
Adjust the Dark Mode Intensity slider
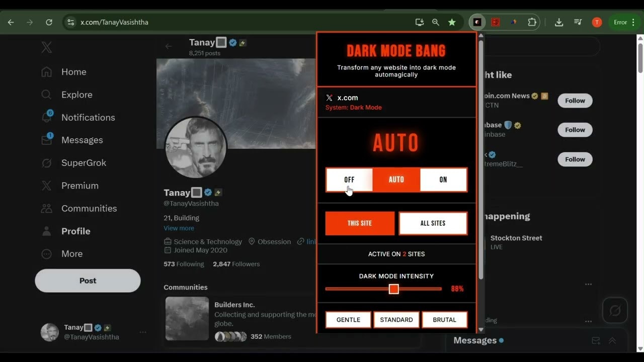(394, 289)
